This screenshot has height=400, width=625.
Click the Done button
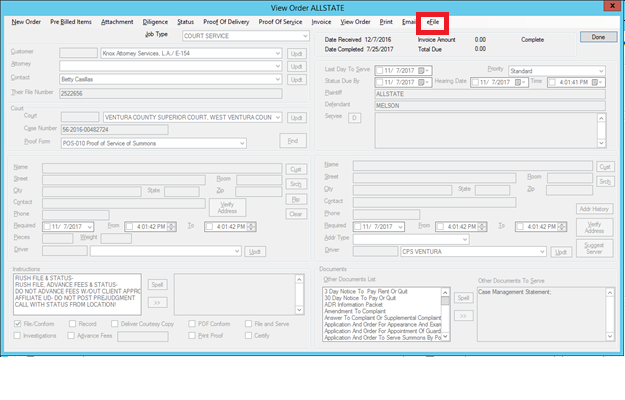598,37
